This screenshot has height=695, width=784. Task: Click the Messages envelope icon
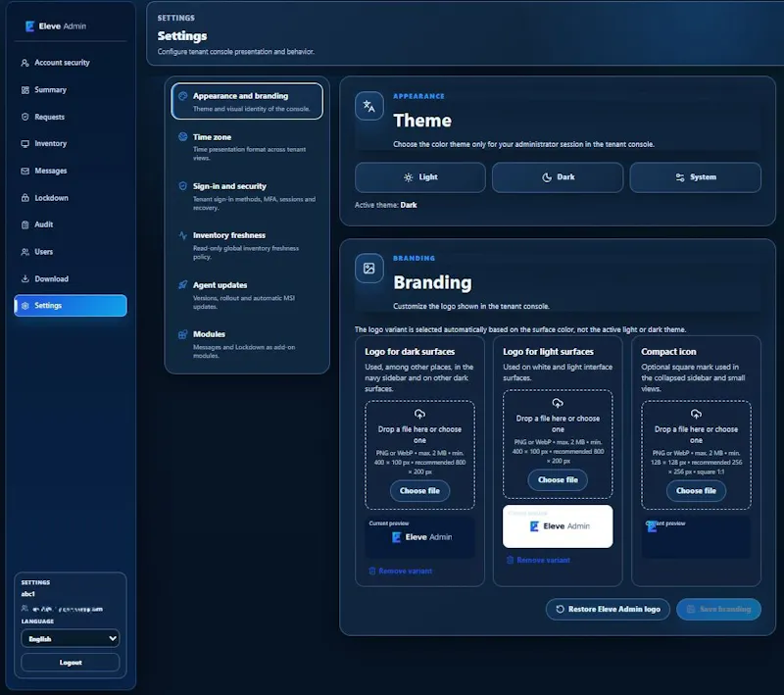tap(25, 171)
